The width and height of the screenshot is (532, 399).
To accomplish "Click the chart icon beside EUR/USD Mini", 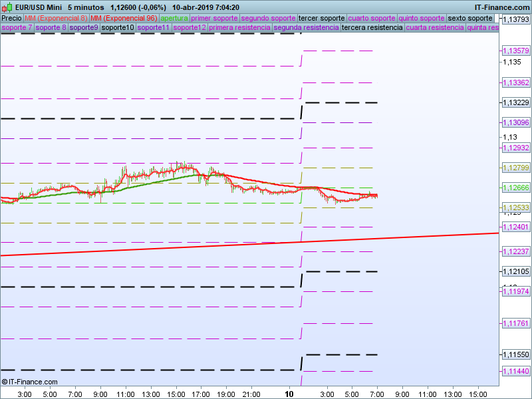I will click(x=8, y=7).
